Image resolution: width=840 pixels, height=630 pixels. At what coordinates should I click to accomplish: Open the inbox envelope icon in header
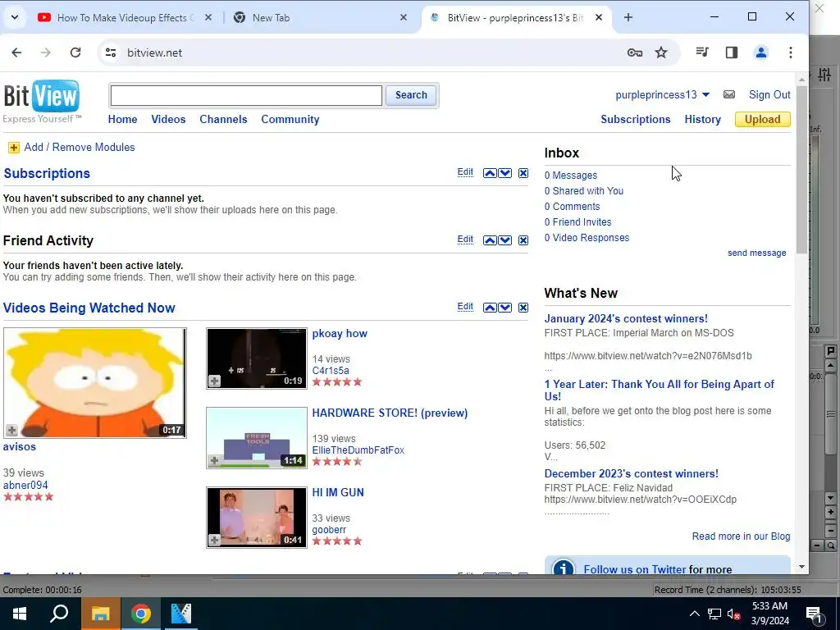tap(728, 95)
